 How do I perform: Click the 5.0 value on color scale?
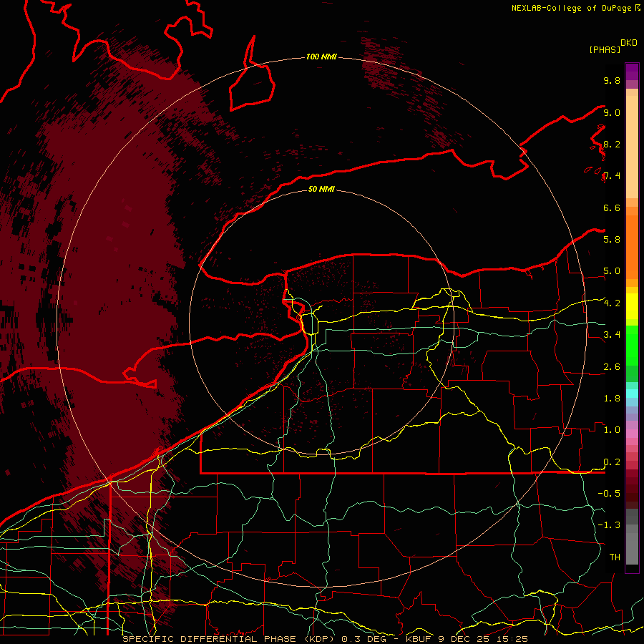click(612, 271)
